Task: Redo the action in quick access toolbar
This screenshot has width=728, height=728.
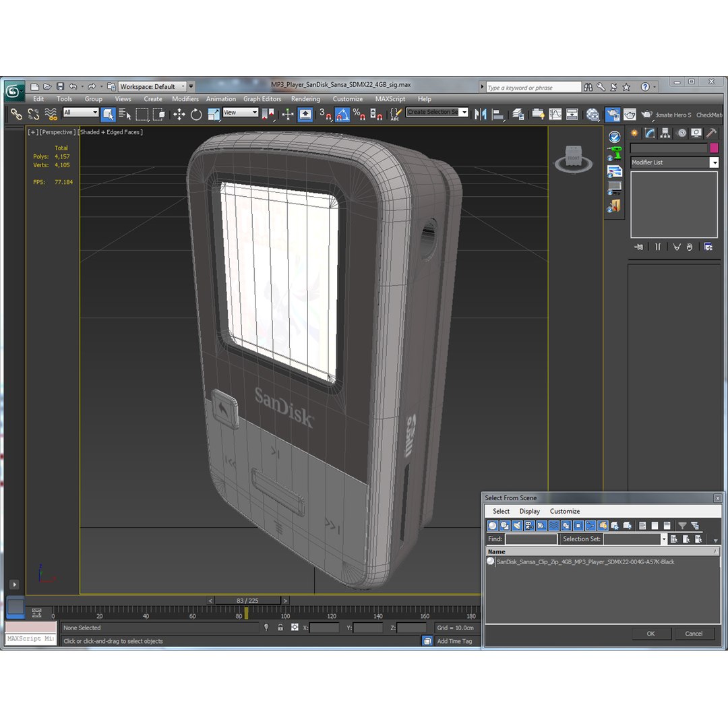Action: coord(92,86)
